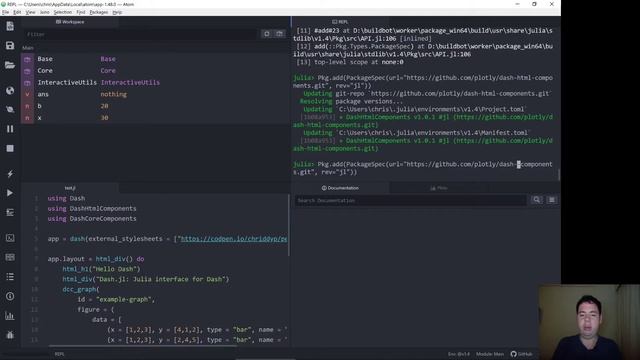Click the format code icon below the play icon
This screenshot has width=640, height=360.
tap(10, 212)
